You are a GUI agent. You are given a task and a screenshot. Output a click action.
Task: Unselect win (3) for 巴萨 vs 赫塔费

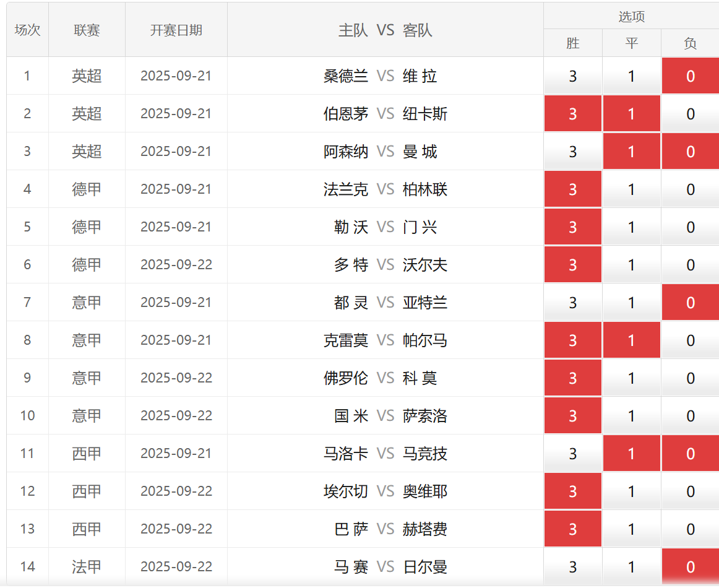572,529
